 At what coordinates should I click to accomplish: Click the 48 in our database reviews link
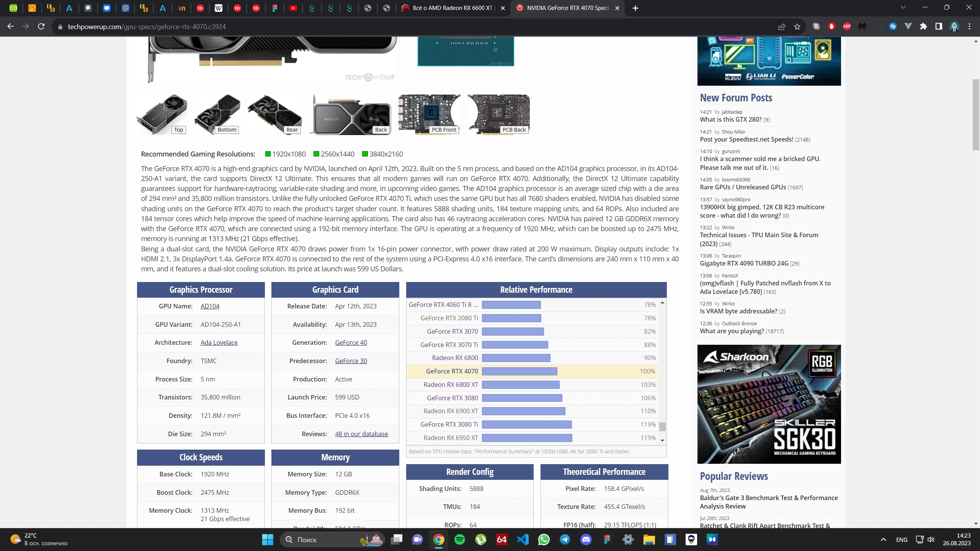pos(361,434)
